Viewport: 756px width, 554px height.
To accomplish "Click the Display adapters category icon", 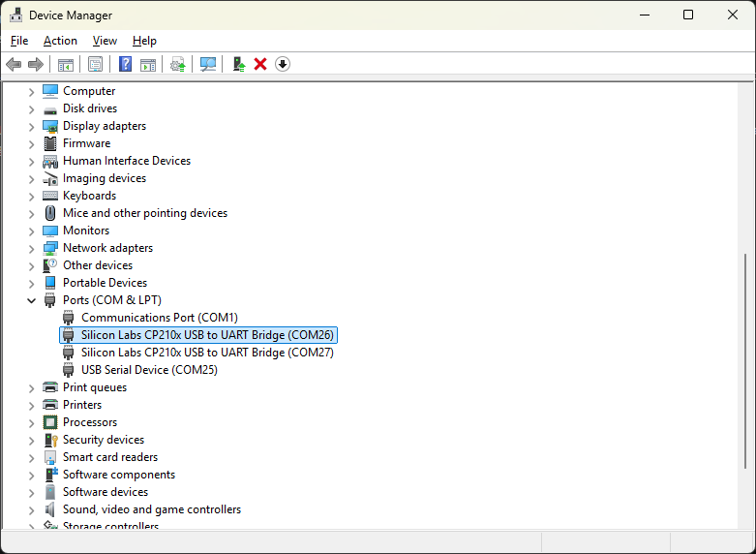I will (x=50, y=126).
